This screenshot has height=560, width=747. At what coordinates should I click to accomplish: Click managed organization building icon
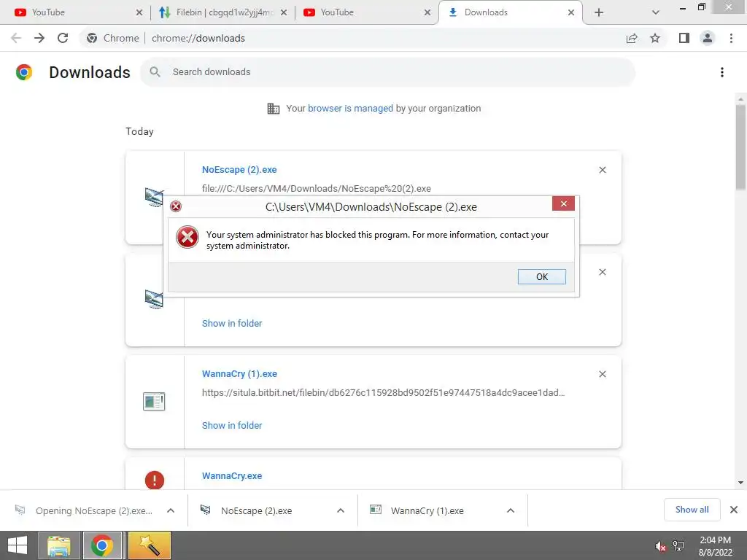(x=273, y=109)
